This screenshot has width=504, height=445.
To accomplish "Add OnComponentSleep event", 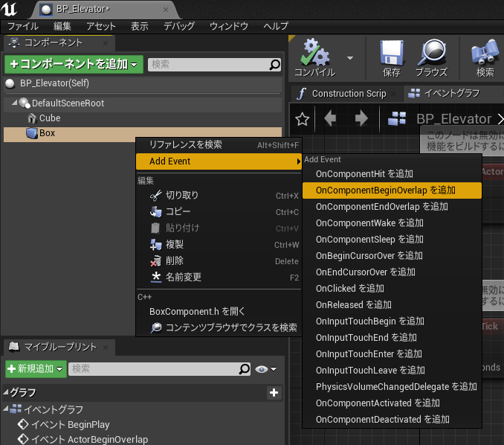I will [x=392, y=240].
